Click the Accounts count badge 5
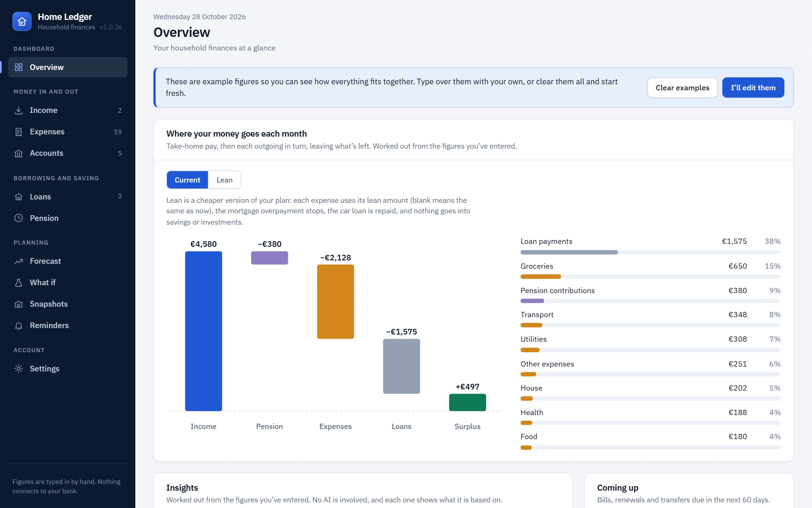 coord(120,153)
